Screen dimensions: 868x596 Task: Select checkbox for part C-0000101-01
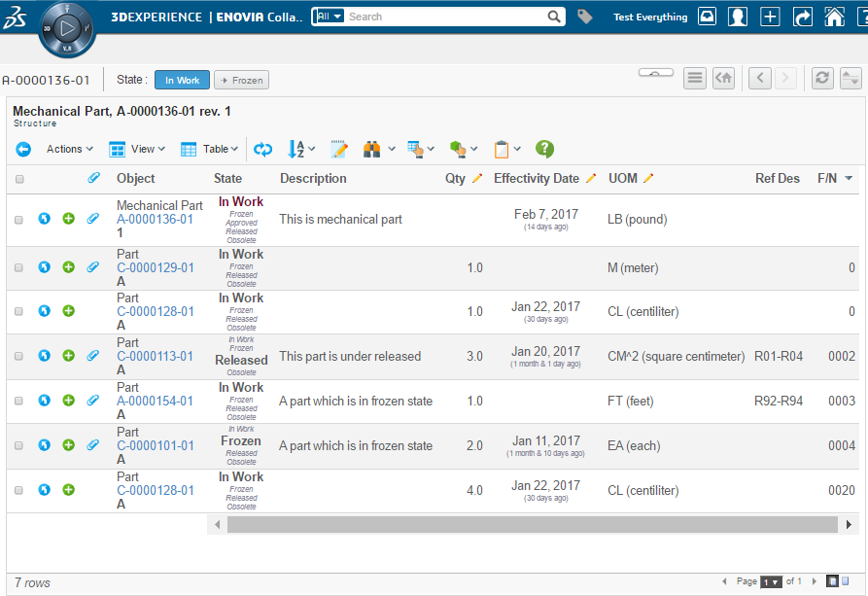click(x=19, y=445)
